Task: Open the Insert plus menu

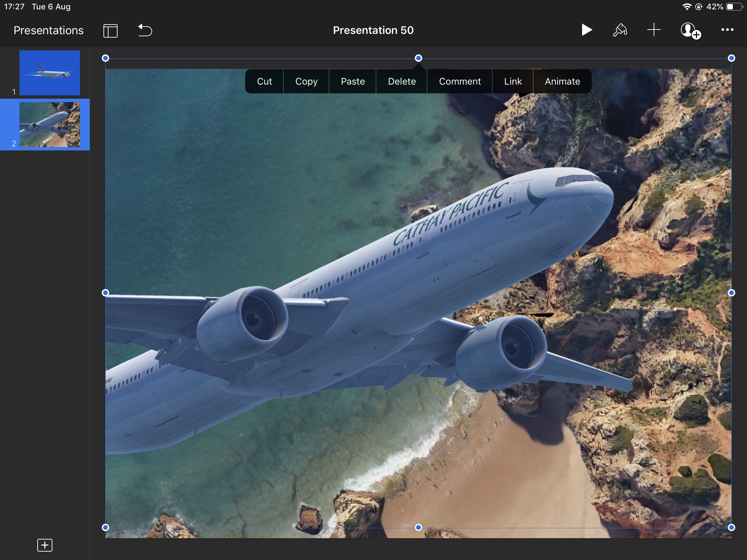Action: click(x=653, y=30)
